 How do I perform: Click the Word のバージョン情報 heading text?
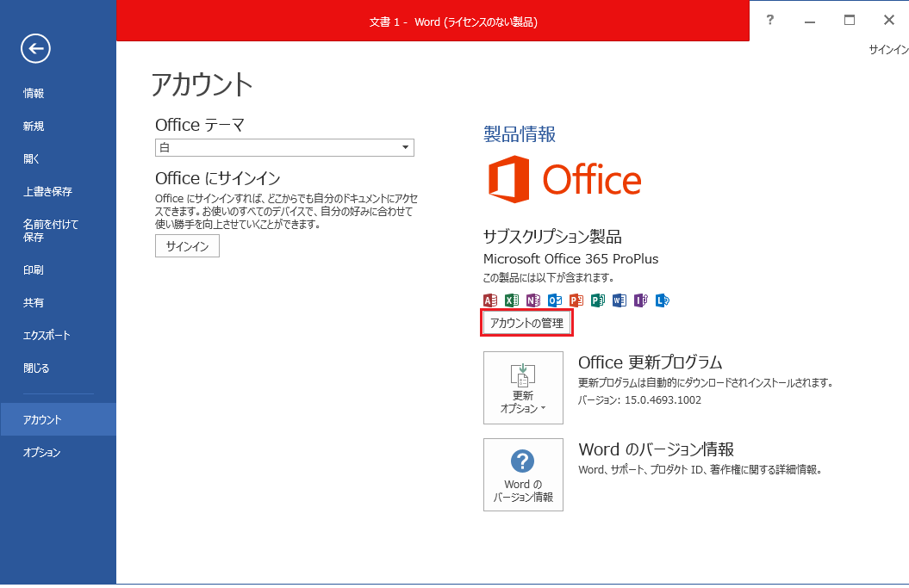[657, 449]
